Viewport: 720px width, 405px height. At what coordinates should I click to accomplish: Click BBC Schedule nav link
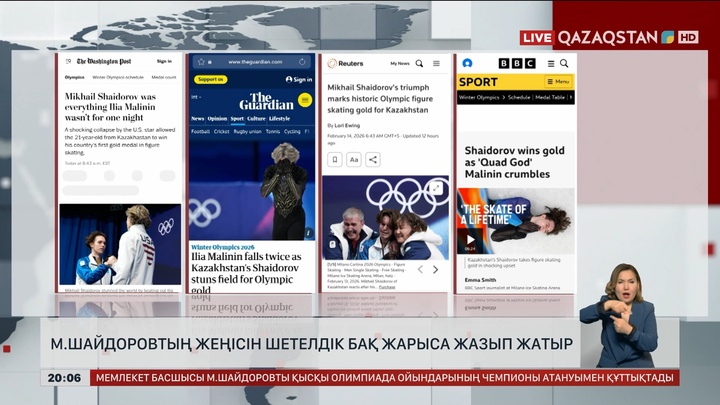click(x=519, y=97)
